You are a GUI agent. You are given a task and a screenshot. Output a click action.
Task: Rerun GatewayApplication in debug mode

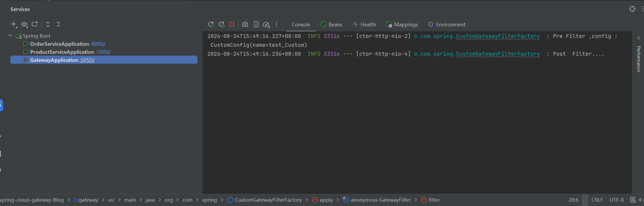(x=222, y=24)
